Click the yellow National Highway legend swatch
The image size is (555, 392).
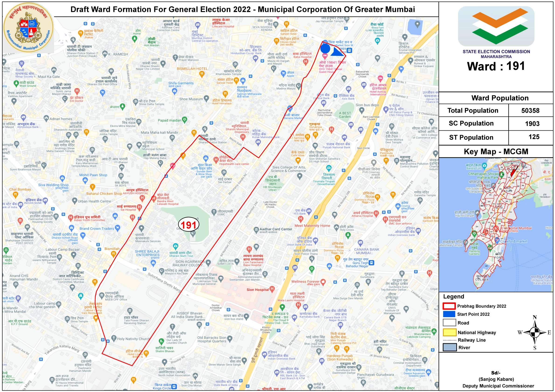[449, 332]
